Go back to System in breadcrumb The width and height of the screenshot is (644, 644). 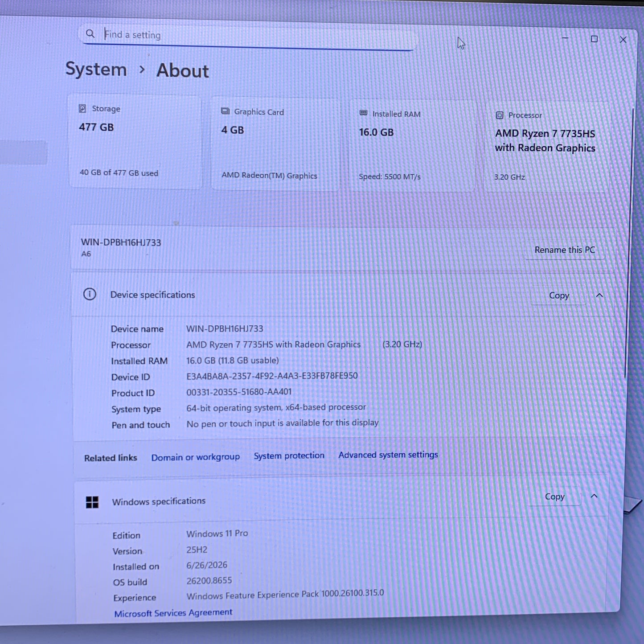tap(96, 69)
